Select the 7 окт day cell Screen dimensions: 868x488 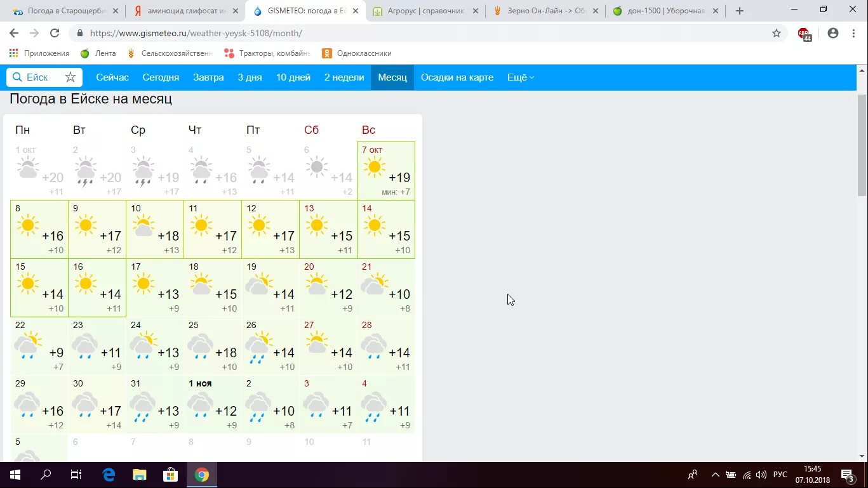tap(386, 171)
